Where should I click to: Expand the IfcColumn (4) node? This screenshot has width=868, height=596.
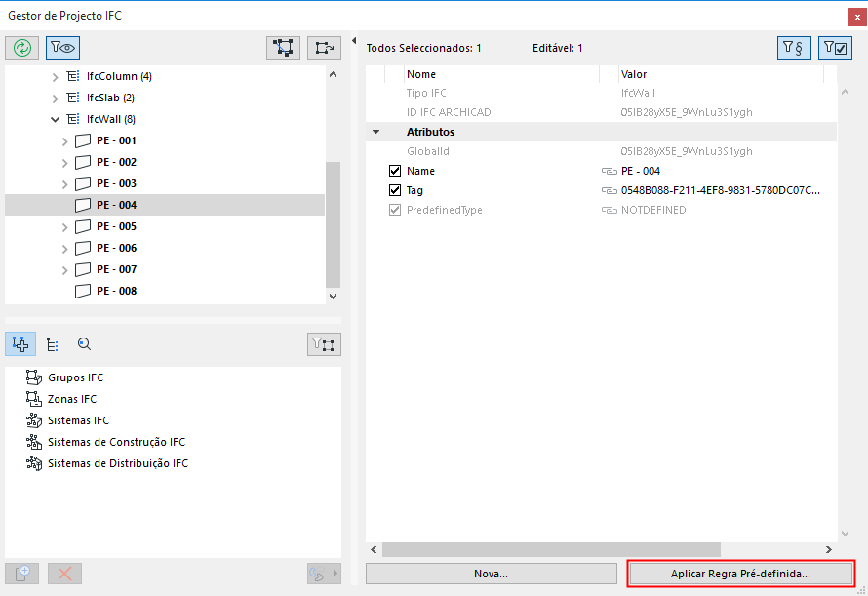tap(55, 77)
